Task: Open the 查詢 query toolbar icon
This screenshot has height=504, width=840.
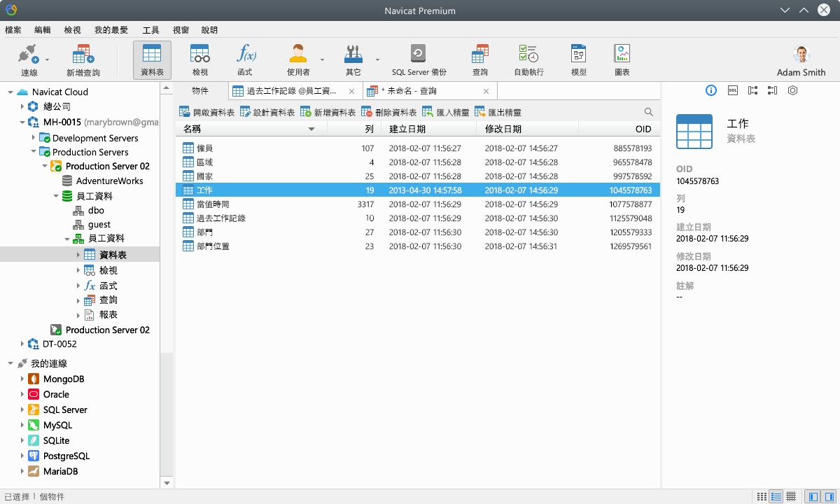Action: tap(480, 59)
